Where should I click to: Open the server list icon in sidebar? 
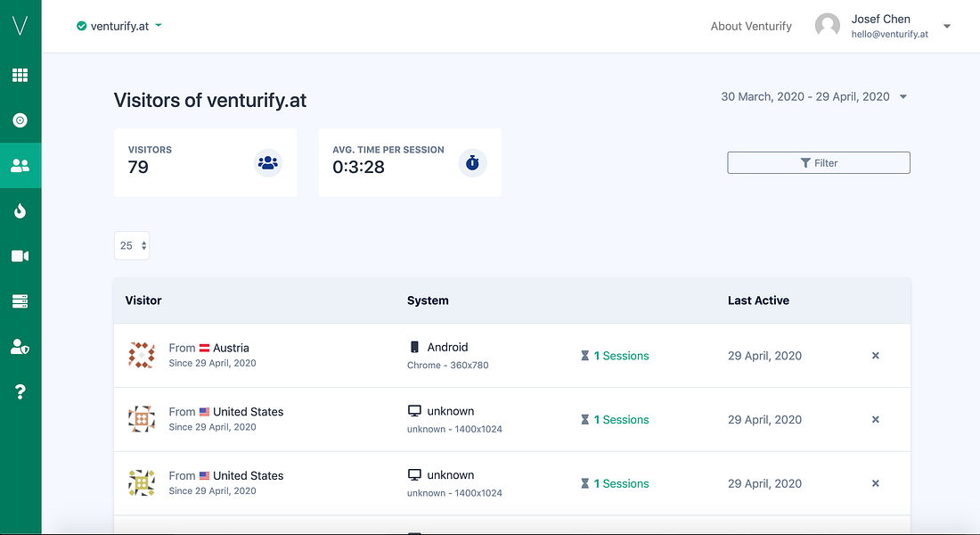pyautogui.click(x=20, y=301)
